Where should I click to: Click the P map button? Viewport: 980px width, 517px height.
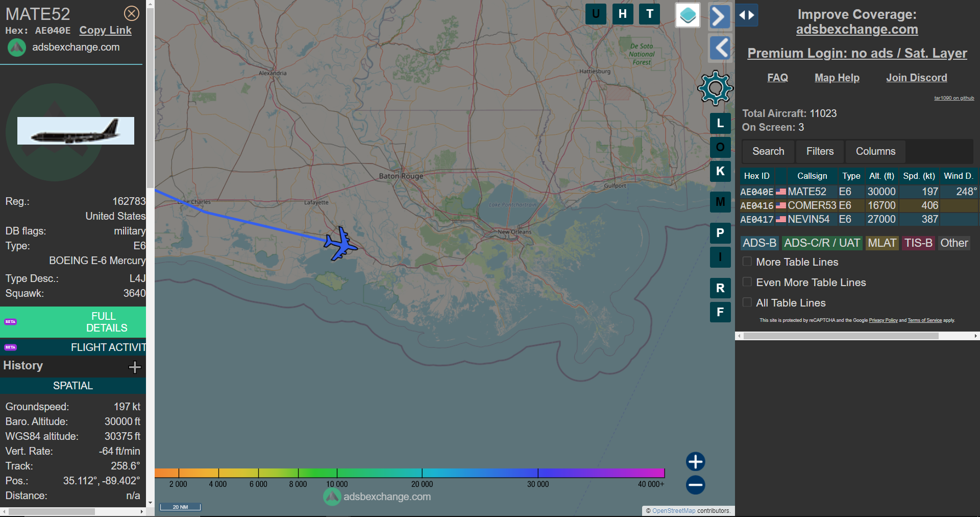click(720, 233)
